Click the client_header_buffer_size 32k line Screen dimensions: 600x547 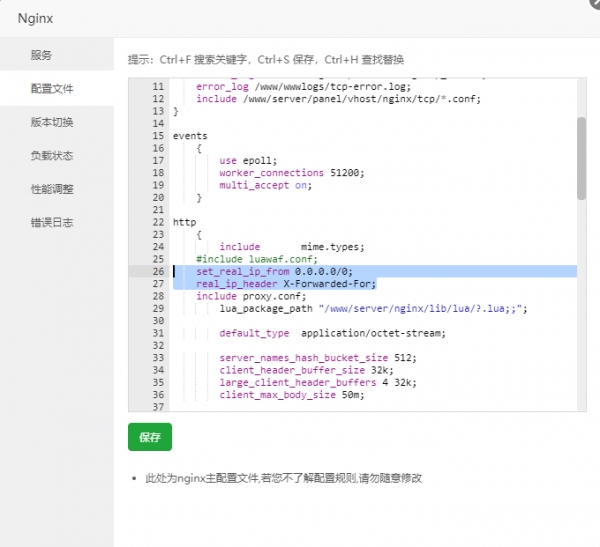click(x=306, y=370)
